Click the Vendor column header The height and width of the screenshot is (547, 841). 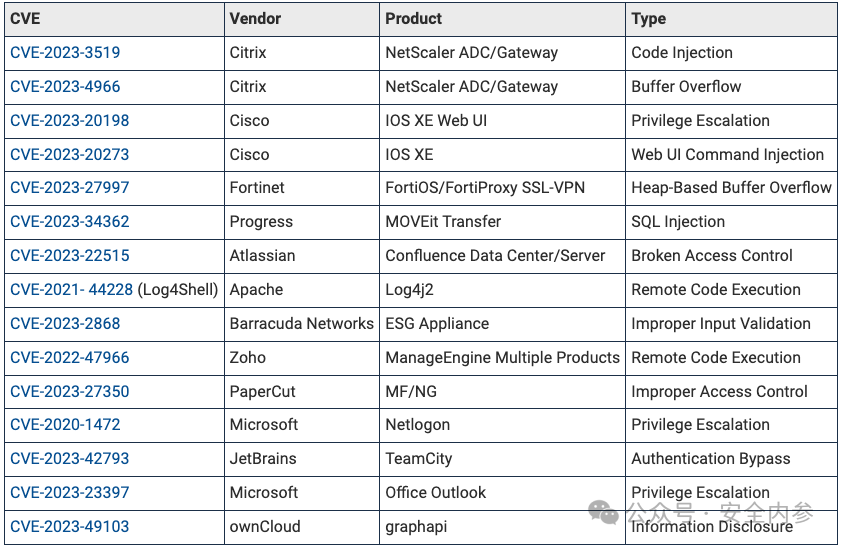click(x=255, y=19)
